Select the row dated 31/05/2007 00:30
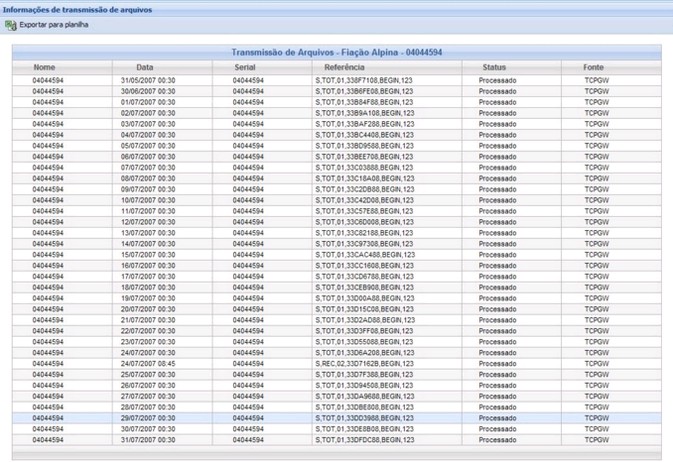Image resolution: width=673 pixels, height=462 pixels. click(147, 79)
